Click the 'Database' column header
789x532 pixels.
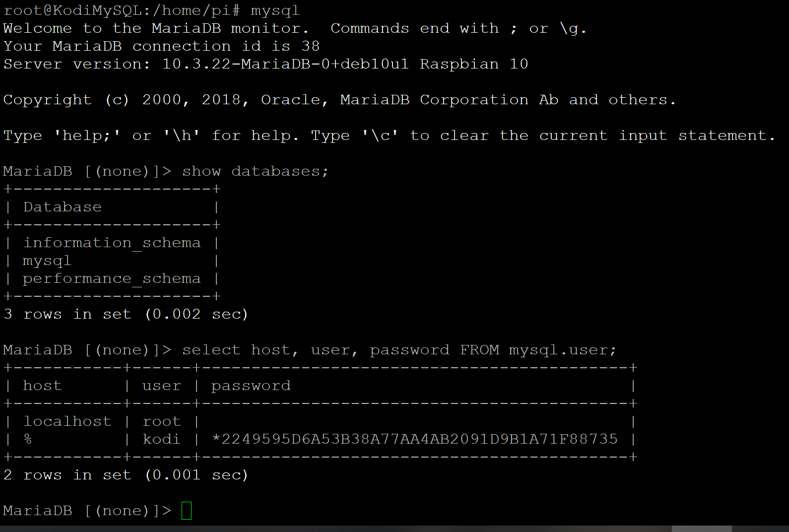click(62, 207)
